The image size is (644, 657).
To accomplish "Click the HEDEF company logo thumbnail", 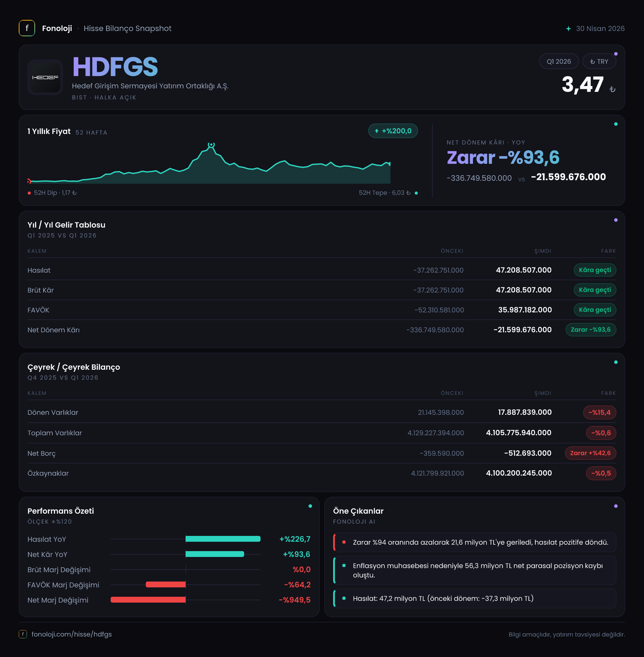I will point(45,78).
